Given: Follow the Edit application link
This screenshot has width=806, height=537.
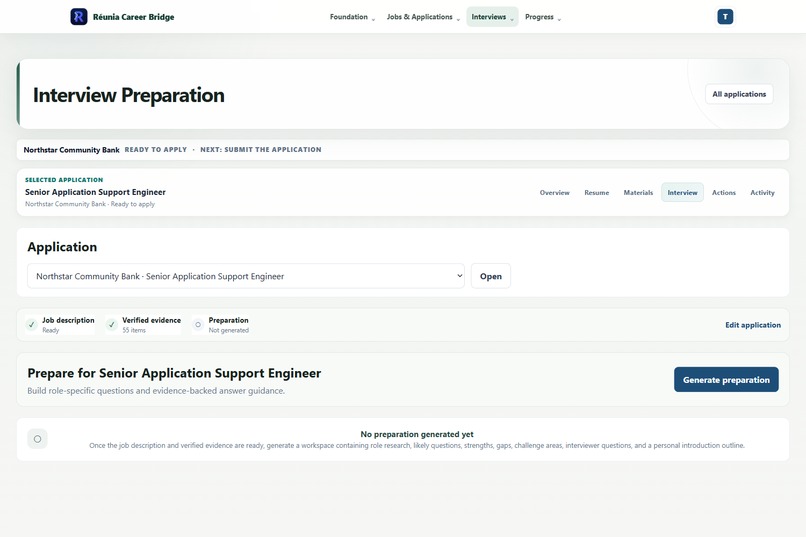Looking at the screenshot, I should coord(753,325).
